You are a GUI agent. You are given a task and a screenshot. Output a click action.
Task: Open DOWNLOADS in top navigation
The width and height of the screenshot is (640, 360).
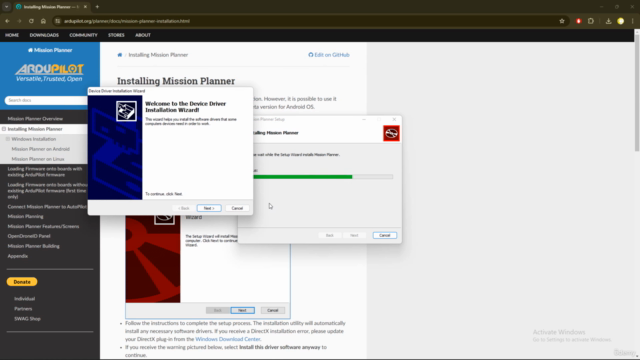pyautogui.click(x=44, y=35)
